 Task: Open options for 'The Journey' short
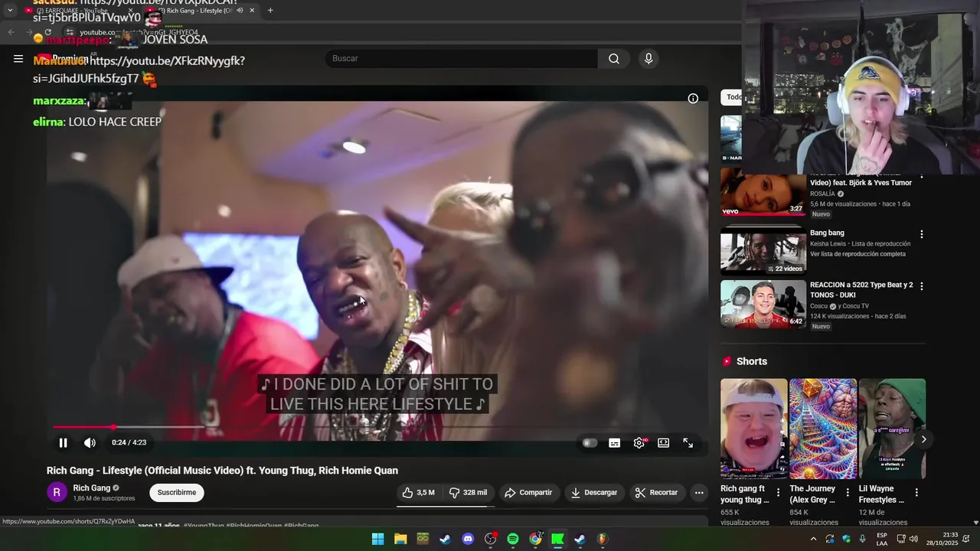pyautogui.click(x=848, y=493)
